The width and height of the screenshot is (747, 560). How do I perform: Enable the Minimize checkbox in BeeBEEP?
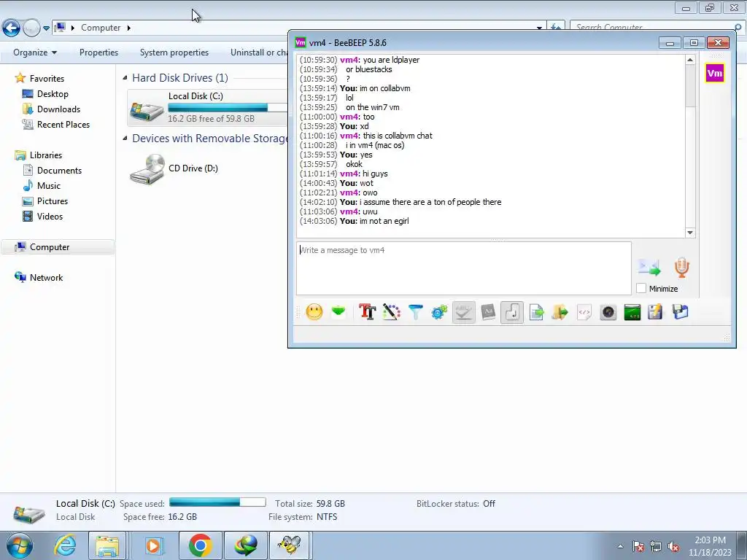[x=641, y=288]
